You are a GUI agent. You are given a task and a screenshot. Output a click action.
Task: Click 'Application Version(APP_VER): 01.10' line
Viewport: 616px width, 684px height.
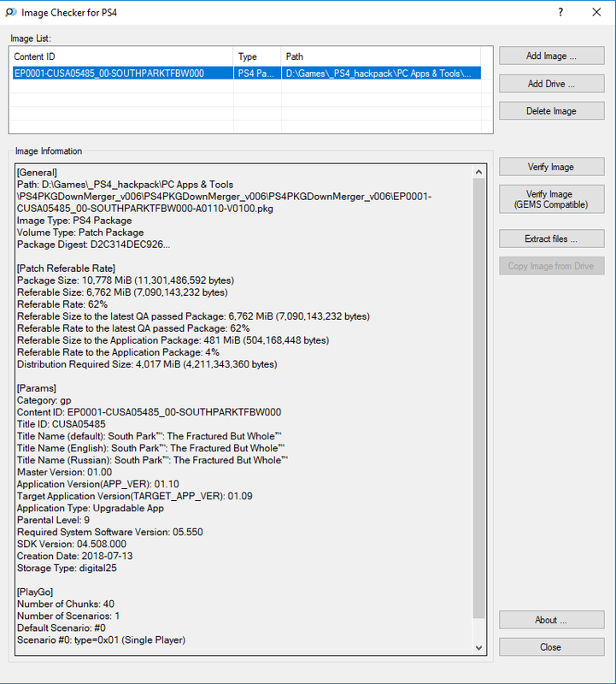pyautogui.click(x=98, y=484)
